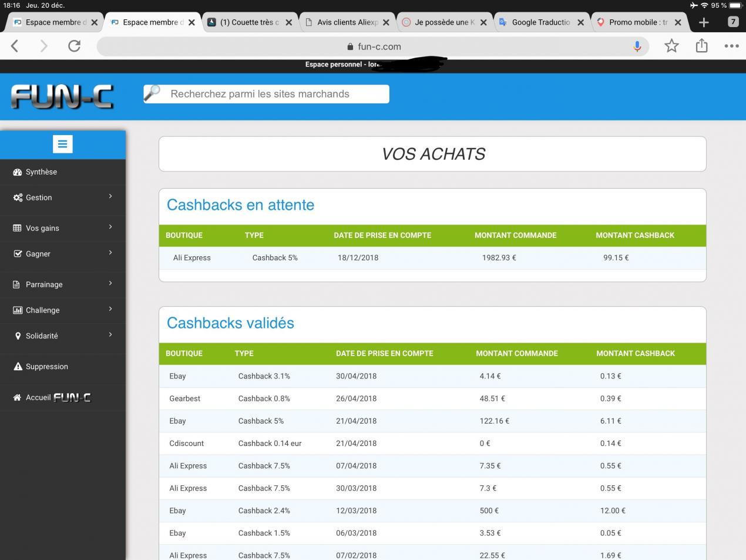Expand the Solidarité submenu chevron
746x560 pixels.
tap(110, 335)
